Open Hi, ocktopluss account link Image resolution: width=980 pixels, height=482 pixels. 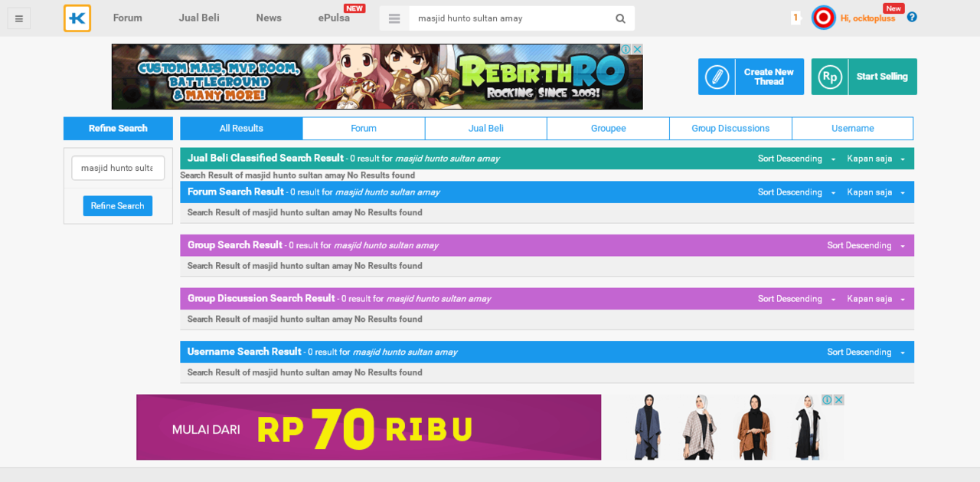(867, 18)
